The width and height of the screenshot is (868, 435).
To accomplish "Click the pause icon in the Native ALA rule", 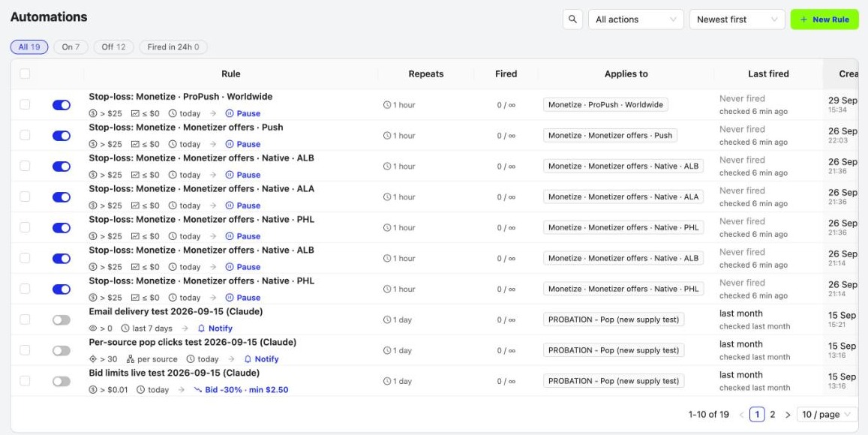I will (230, 205).
